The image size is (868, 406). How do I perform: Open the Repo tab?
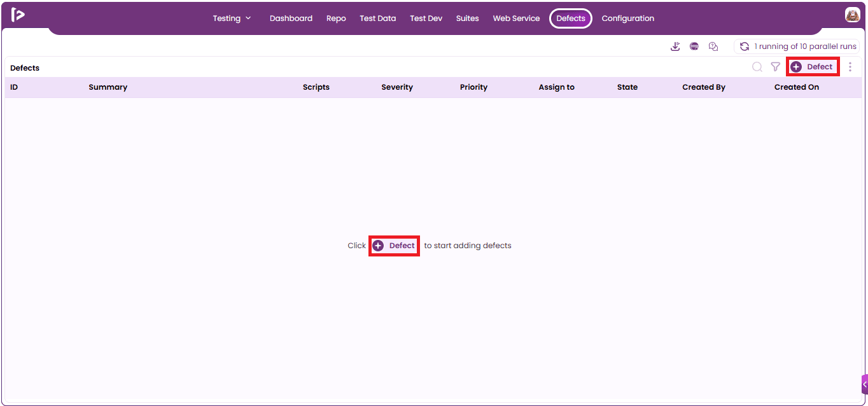(x=336, y=18)
